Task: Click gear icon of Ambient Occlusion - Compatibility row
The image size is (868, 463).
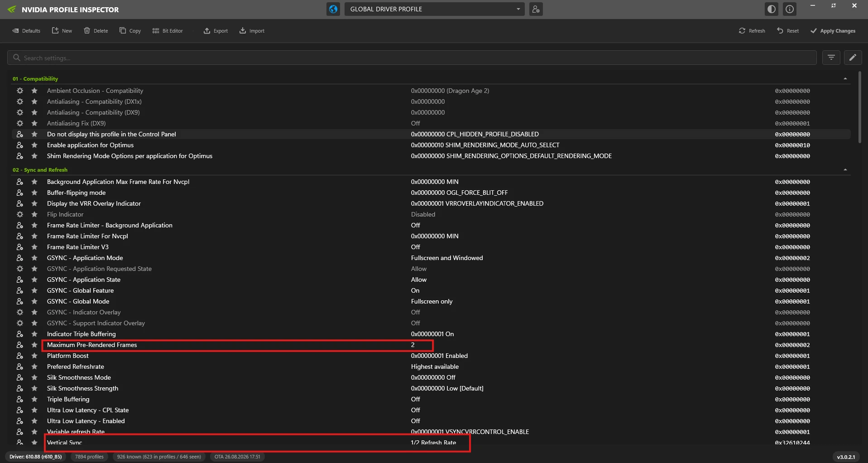Action: (x=20, y=91)
